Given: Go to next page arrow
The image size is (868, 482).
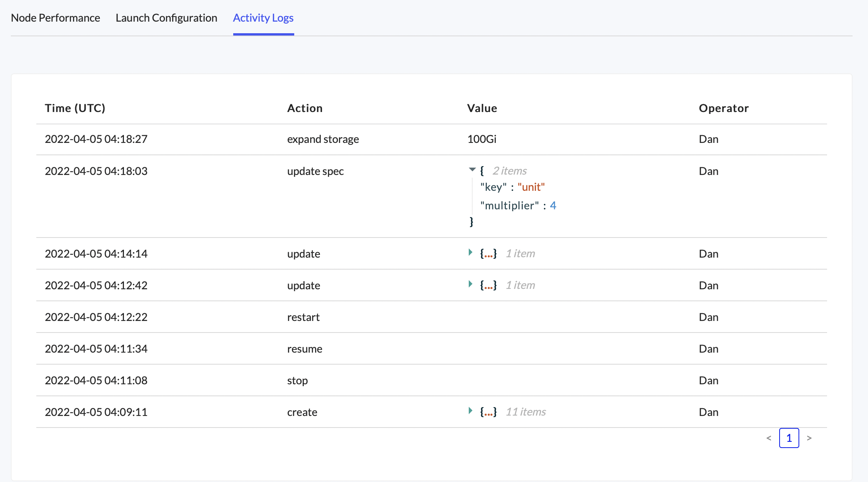Looking at the screenshot, I should 809,438.
